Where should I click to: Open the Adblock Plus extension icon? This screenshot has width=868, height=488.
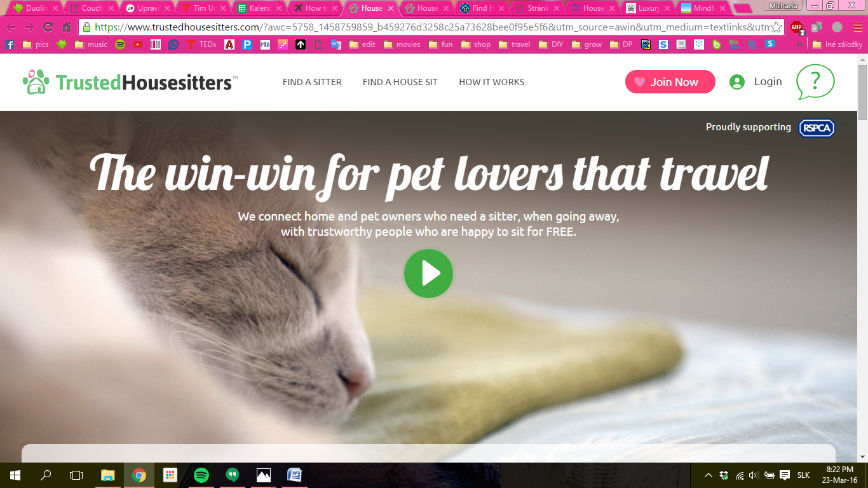click(797, 27)
